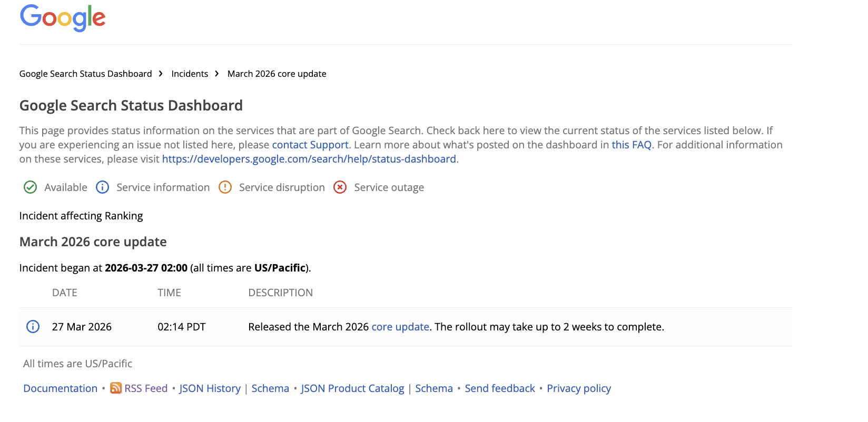Click the DATE column header

point(65,293)
